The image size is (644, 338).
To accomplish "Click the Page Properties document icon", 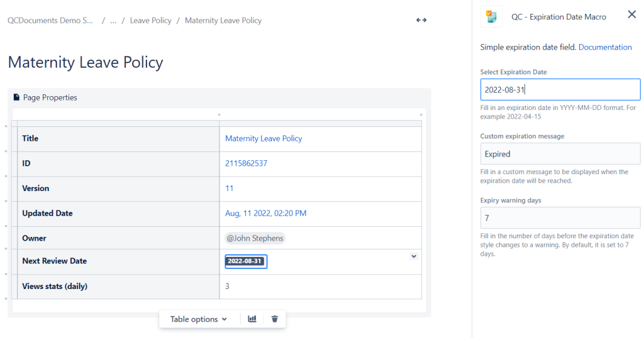I will (x=16, y=97).
